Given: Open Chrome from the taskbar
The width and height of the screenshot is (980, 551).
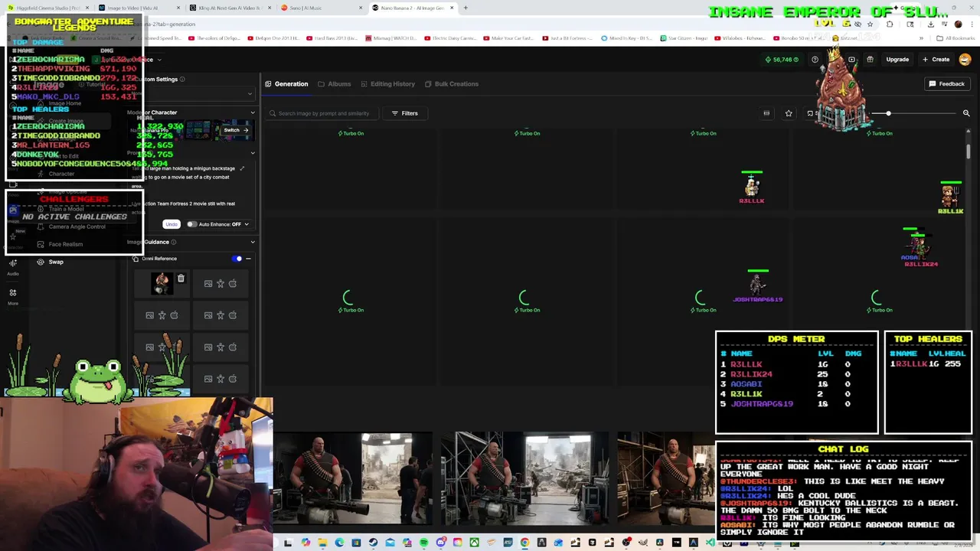Looking at the screenshot, I should (x=524, y=543).
